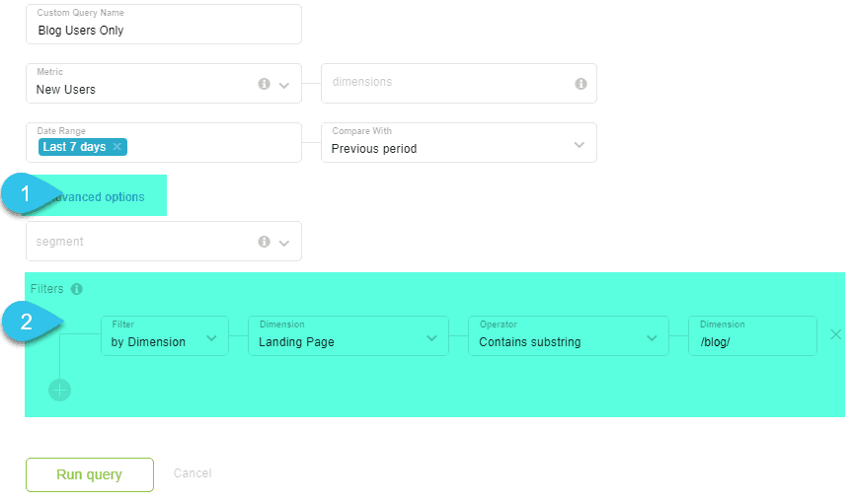
Task: Toggle the Advanced options section
Action: 99,197
